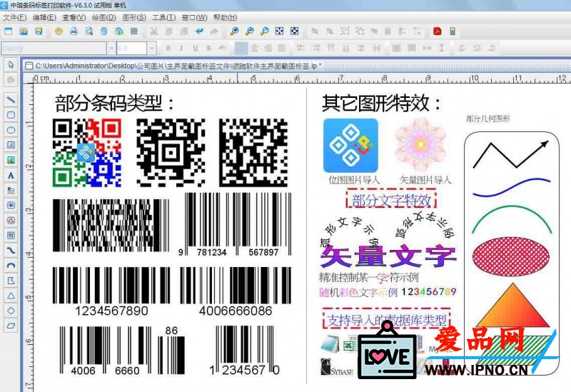Viewport: 571px width, 392px height.
Task: Click the new label document icon
Action: point(8,31)
